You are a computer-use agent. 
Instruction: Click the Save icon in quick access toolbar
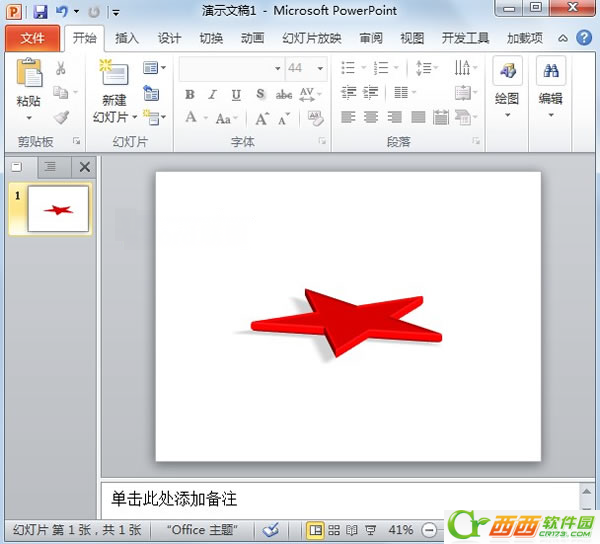[x=40, y=12]
